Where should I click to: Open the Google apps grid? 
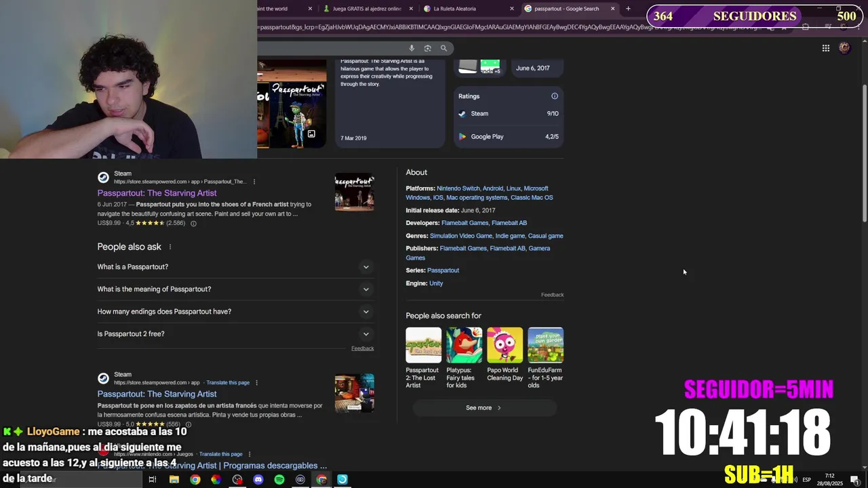coord(825,48)
